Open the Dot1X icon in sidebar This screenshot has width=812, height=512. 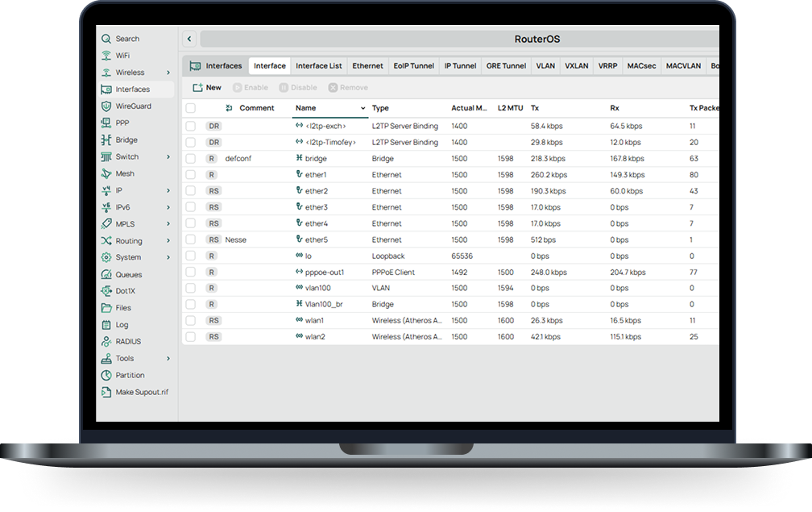(x=106, y=291)
